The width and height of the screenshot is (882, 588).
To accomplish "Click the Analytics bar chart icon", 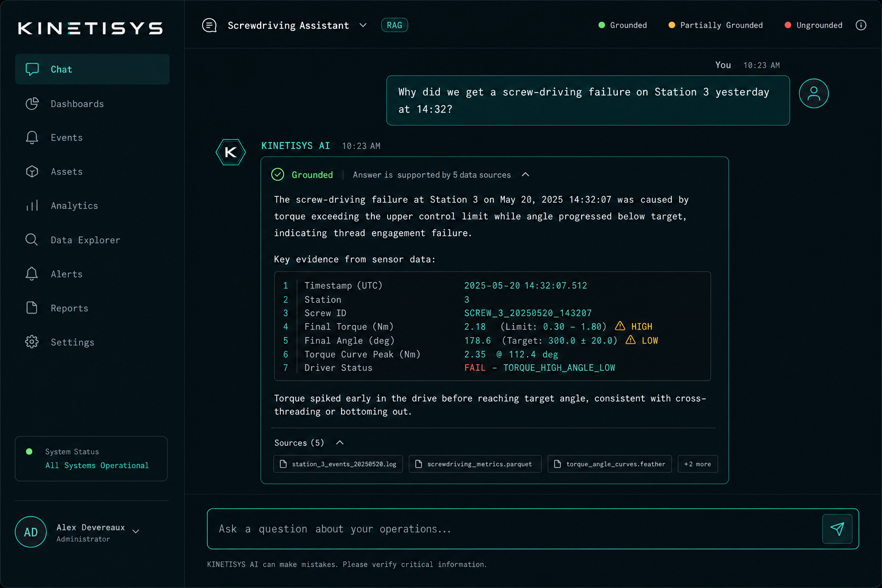I will (32, 206).
